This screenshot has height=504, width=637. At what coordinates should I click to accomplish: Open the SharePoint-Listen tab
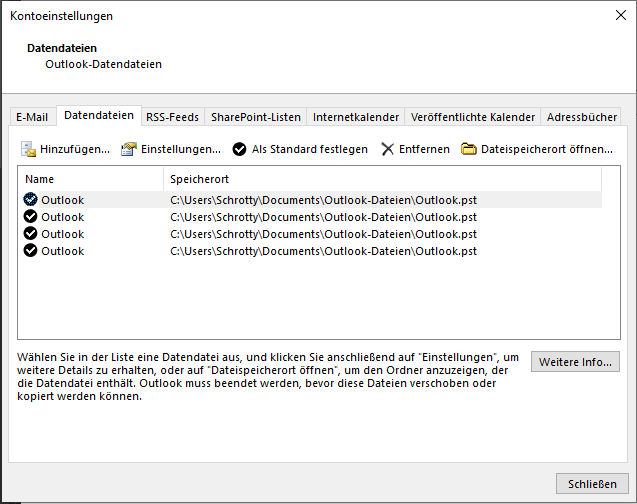coord(256,117)
